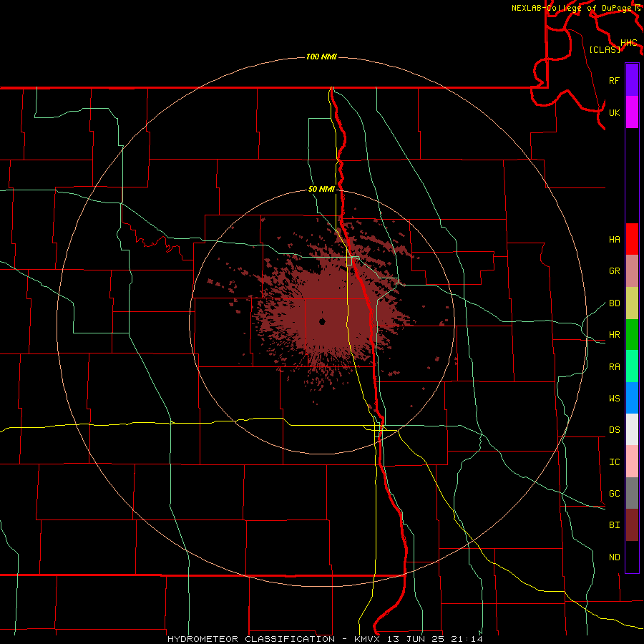This screenshot has height=644, width=644.
Task: Click the HA legend label
Action: click(614, 239)
